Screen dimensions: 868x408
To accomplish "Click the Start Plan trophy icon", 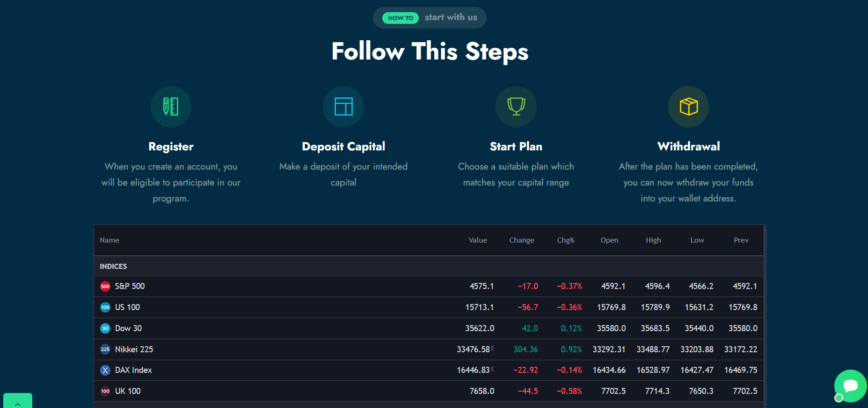I will tap(516, 107).
